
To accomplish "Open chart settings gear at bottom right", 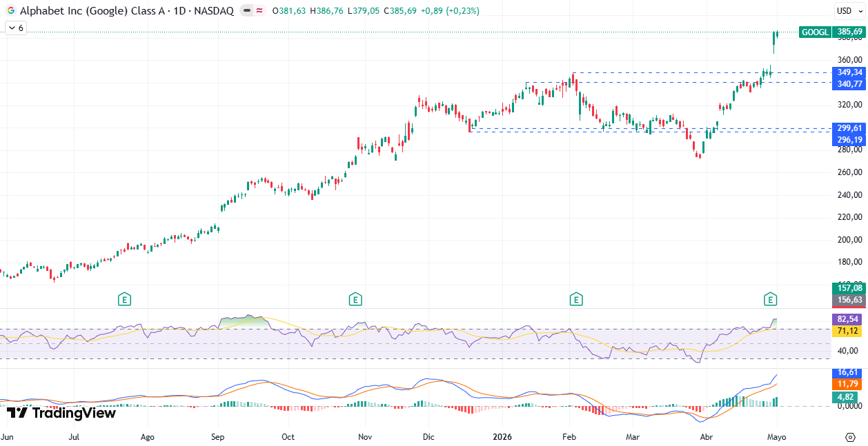I will (850, 437).
